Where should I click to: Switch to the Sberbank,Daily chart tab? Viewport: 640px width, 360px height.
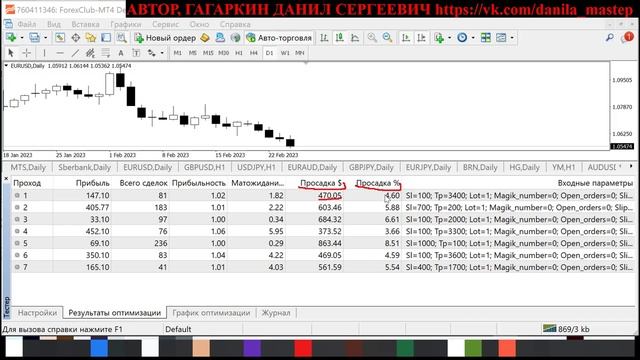[x=84, y=167]
